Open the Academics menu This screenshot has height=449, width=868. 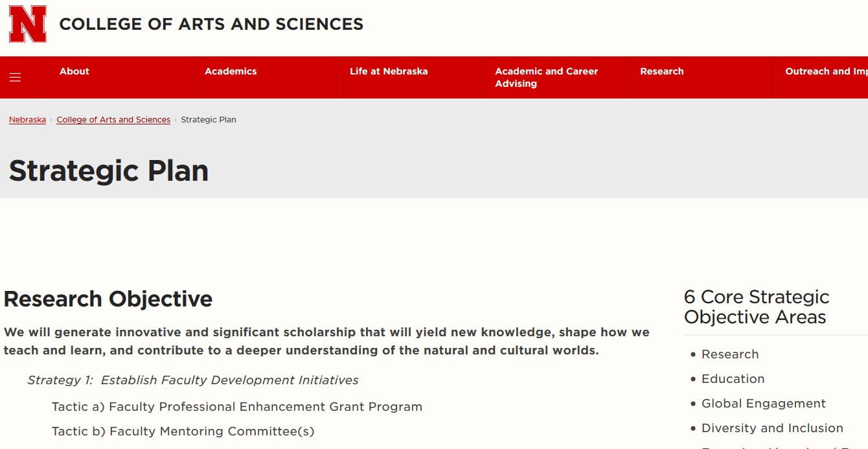(231, 71)
